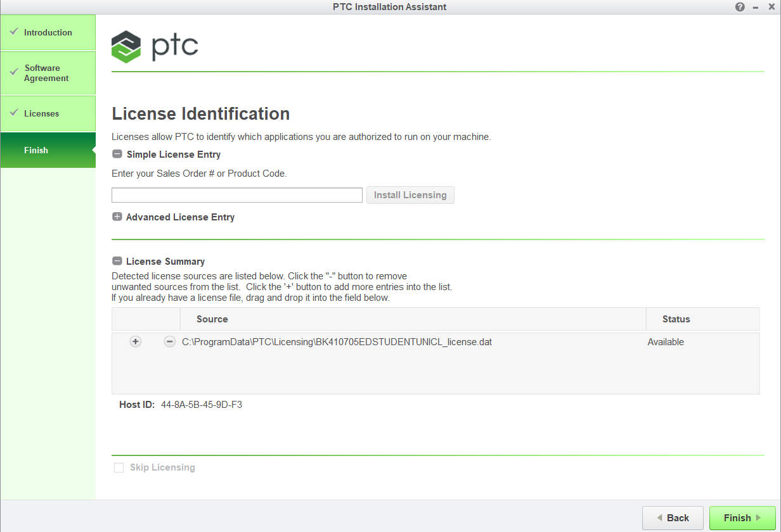781x532 pixels.
Task: Remove the BK410705EDSTUDENTUNICL license source
Action: [x=169, y=341]
